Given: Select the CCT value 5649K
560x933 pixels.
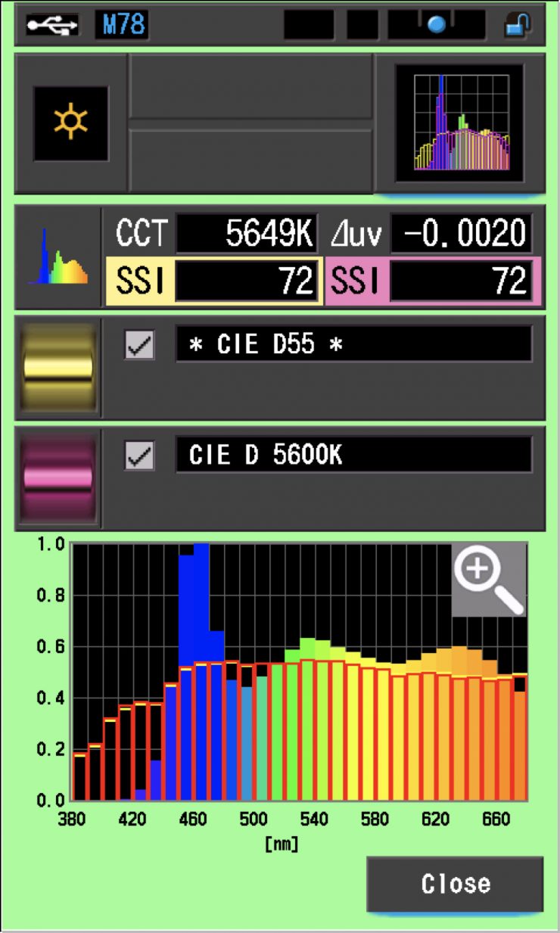Looking at the screenshot, I should tap(247, 234).
